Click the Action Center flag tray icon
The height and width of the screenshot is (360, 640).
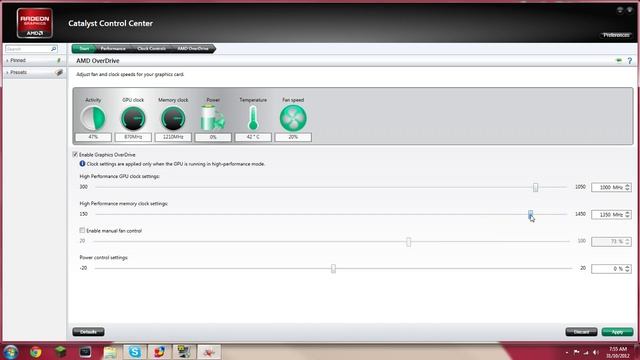[576, 352]
